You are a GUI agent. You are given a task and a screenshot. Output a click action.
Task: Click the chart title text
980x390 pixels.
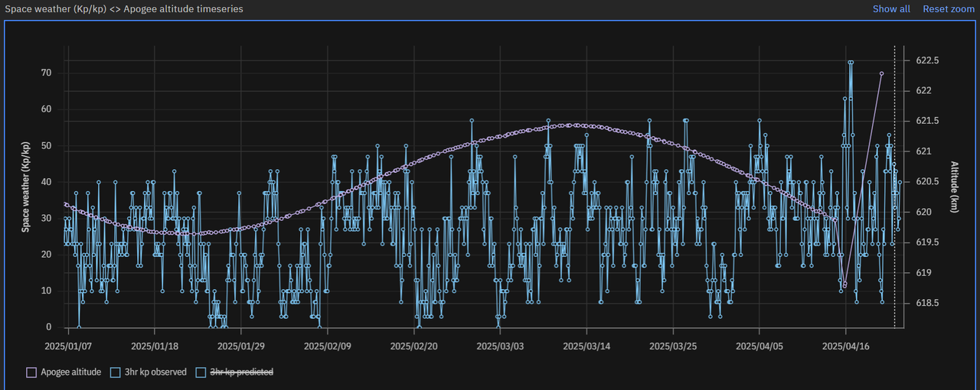[x=124, y=9]
